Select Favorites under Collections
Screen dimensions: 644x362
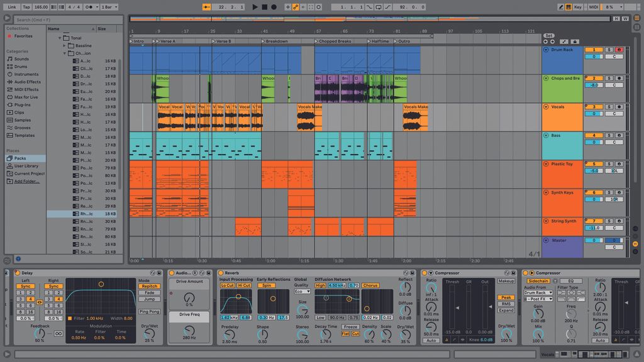click(22, 36)
